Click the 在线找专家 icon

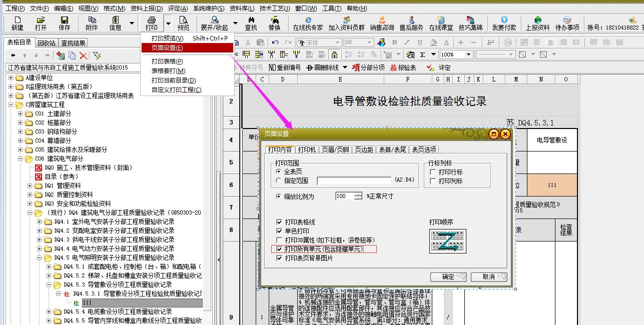click(x=308, y=23)
